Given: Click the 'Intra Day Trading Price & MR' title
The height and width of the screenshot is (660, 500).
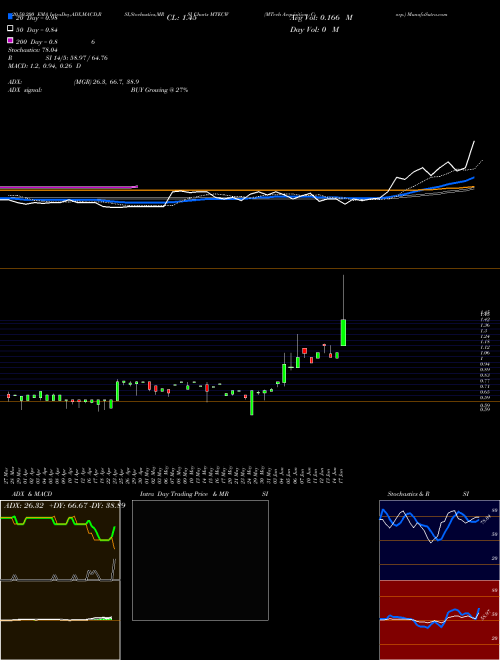Looking at the screenshot, I should click(x=184, y=494).
